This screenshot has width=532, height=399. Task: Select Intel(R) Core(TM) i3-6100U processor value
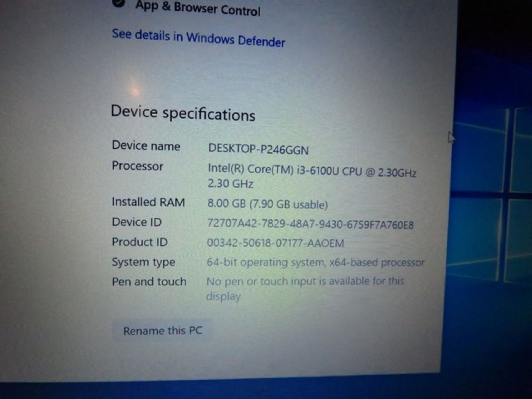coord(312,176)
